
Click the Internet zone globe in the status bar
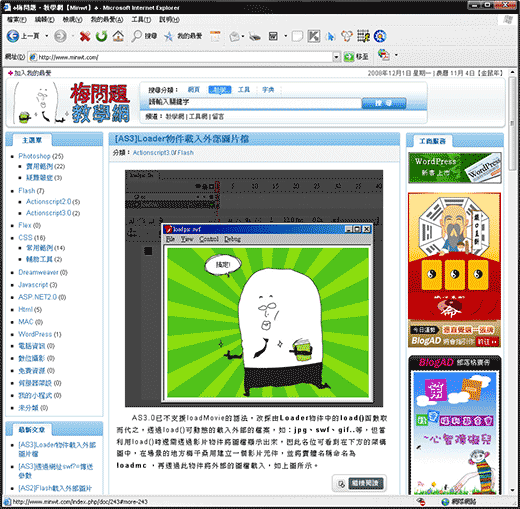pyautogui.click(x=445, y=501)
